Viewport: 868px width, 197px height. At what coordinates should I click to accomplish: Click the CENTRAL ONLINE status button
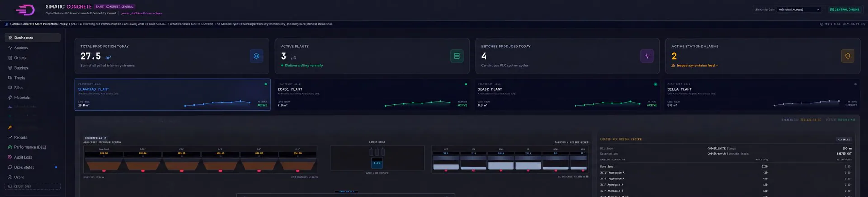pyautogui.click(x=844, y=9)
